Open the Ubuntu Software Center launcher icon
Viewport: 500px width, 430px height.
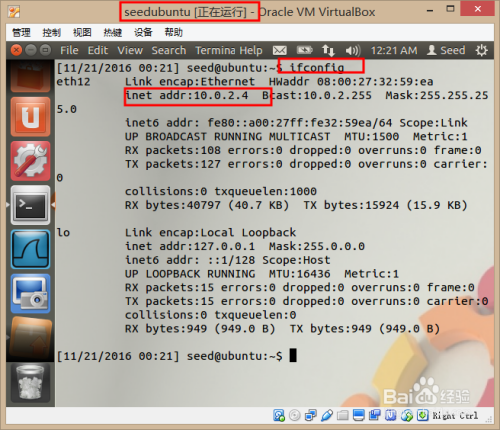(30, 117)
